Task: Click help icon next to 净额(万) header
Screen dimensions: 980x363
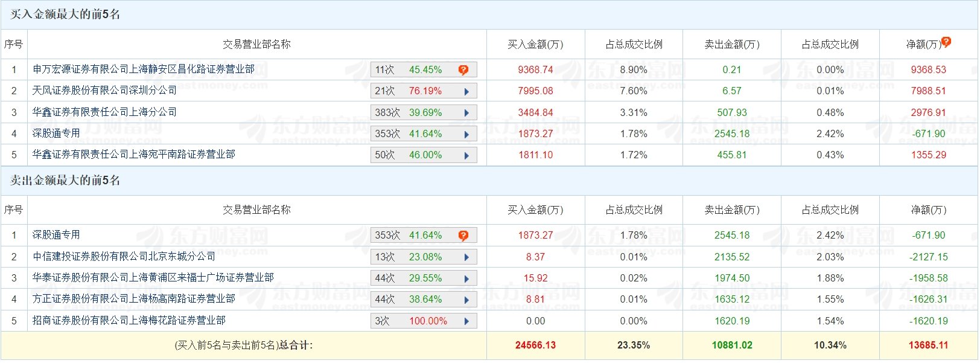Action: click(946, 42)
